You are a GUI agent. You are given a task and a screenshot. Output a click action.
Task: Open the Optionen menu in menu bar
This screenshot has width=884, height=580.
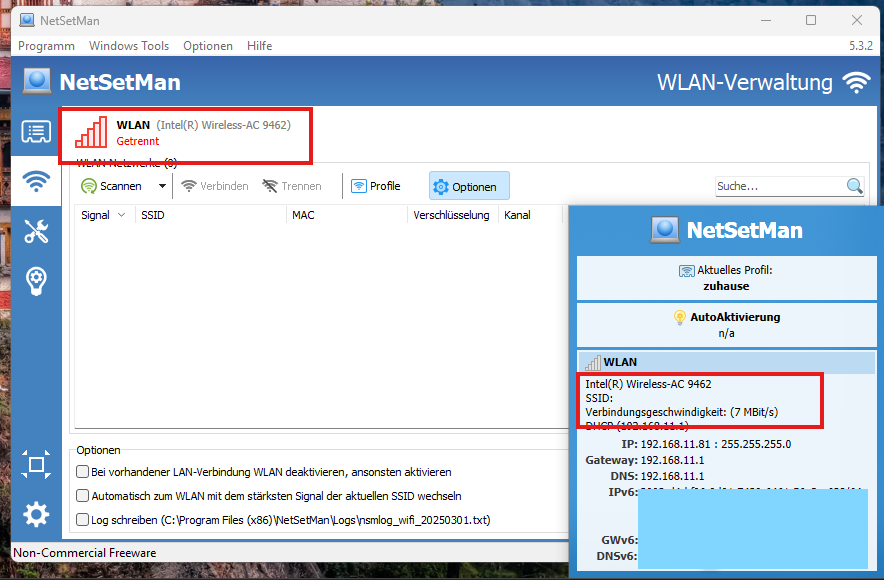[208, 46]
